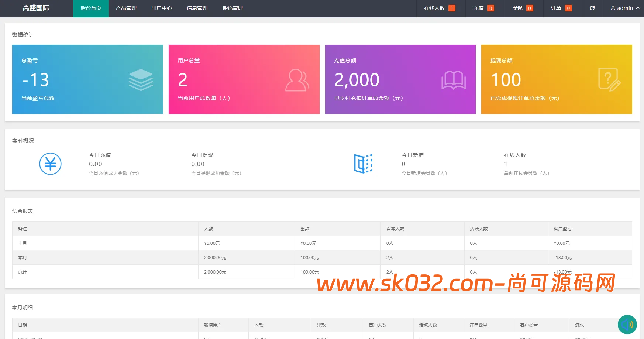Click the blue building icon beside 今日新增

364,164
